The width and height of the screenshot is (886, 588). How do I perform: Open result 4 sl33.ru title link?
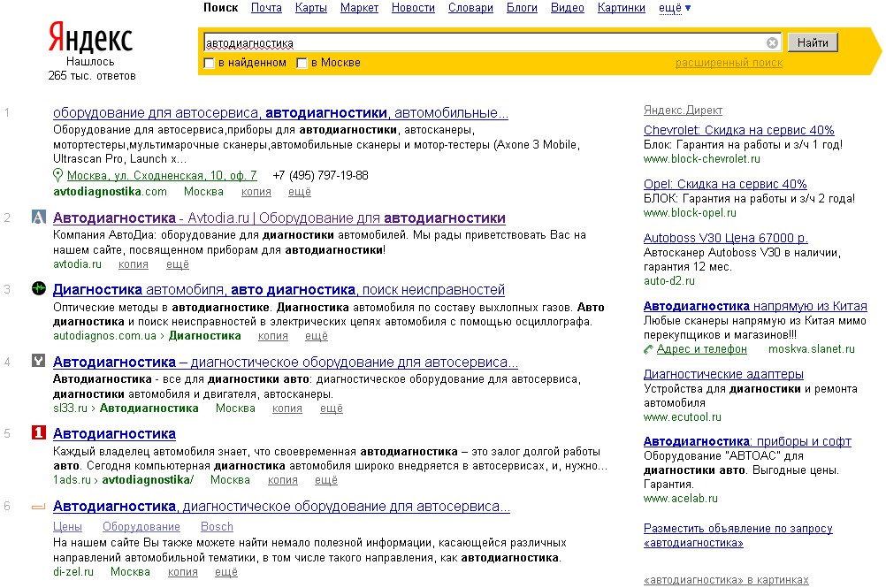[286, 362]
